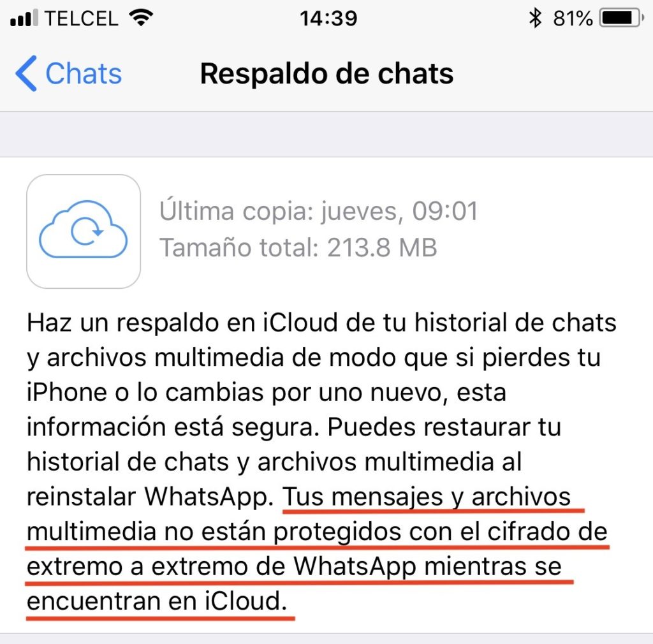Image resolution: width=653 pixels, height=644 pixels.
Task: Tap the Última copia: jueves, 09:01 text
Action: pyautogui.click(x=319, y=211)
